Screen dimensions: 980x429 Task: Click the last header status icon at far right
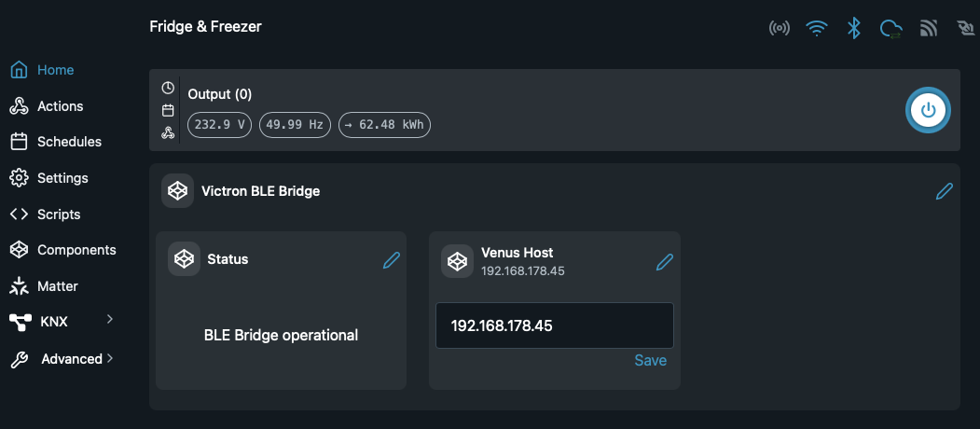[x=966, y=28]
